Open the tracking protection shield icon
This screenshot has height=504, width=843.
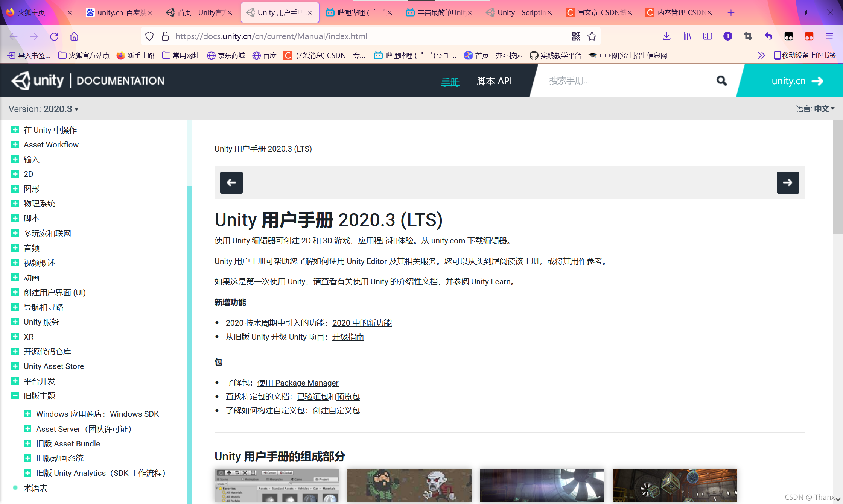[149, 36]
